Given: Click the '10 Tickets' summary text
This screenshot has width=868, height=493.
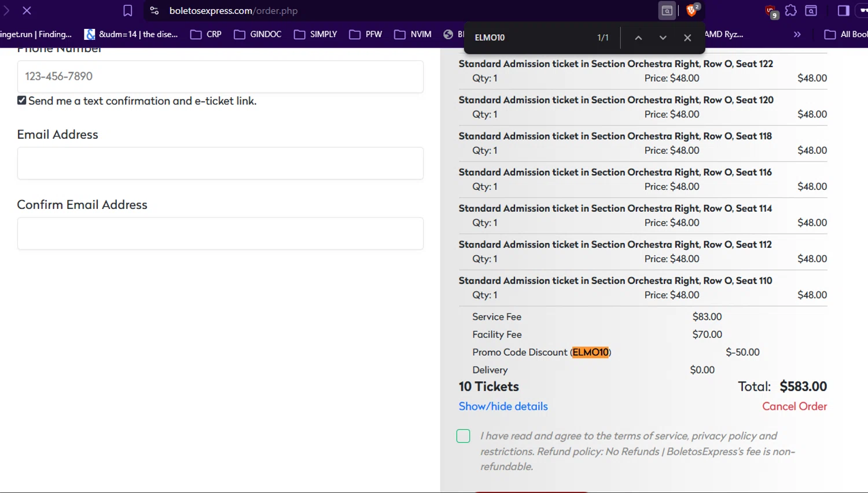Looking at the screenshot, I should click(489, 387).
